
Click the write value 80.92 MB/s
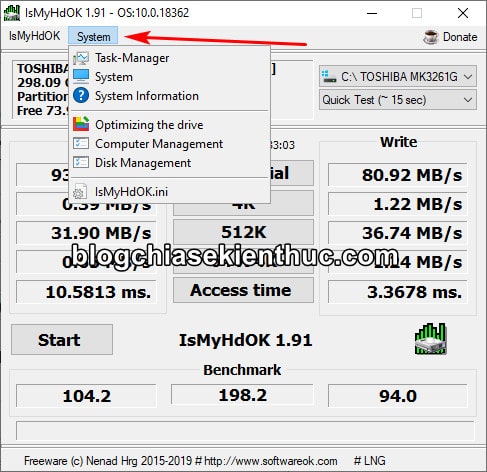[x=398, y=175]
